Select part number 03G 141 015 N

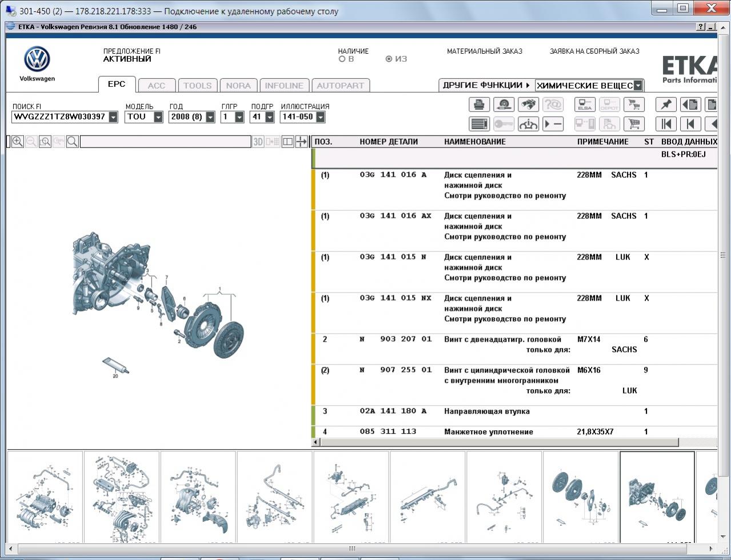393,257
